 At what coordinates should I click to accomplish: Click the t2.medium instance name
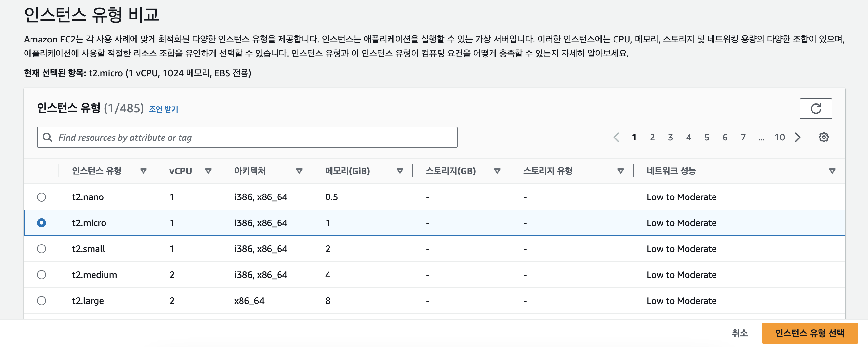tap(94, 275)
